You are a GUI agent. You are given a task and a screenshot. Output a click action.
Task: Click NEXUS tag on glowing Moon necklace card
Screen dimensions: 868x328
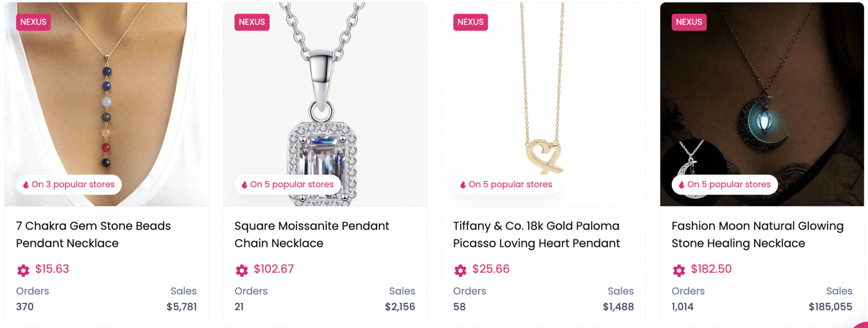689,22
